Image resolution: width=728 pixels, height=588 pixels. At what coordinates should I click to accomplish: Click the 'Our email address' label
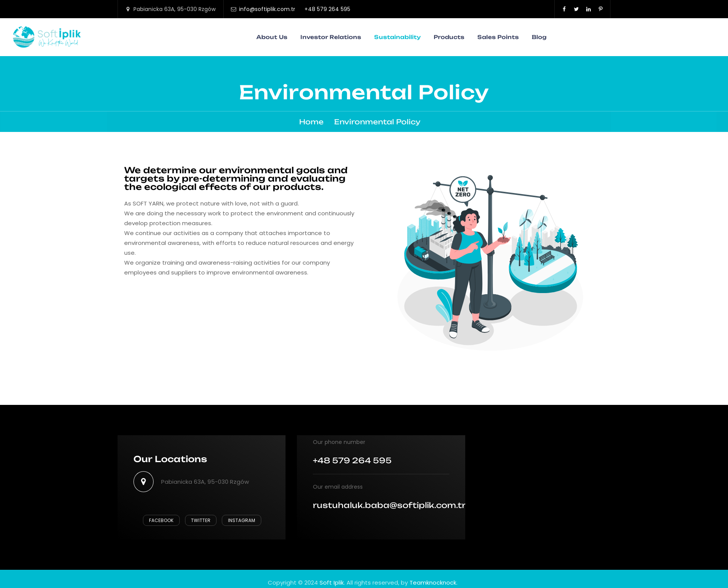(337, 487)
